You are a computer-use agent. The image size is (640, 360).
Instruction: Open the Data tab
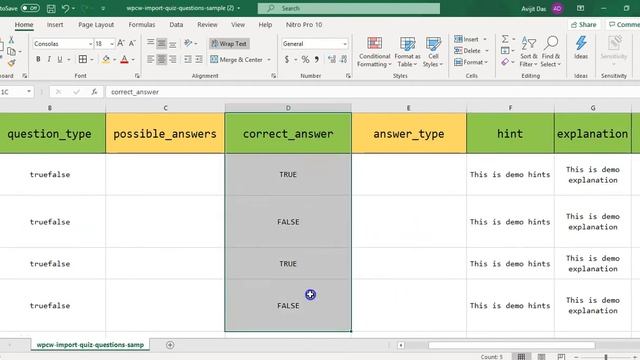(176, 25)
